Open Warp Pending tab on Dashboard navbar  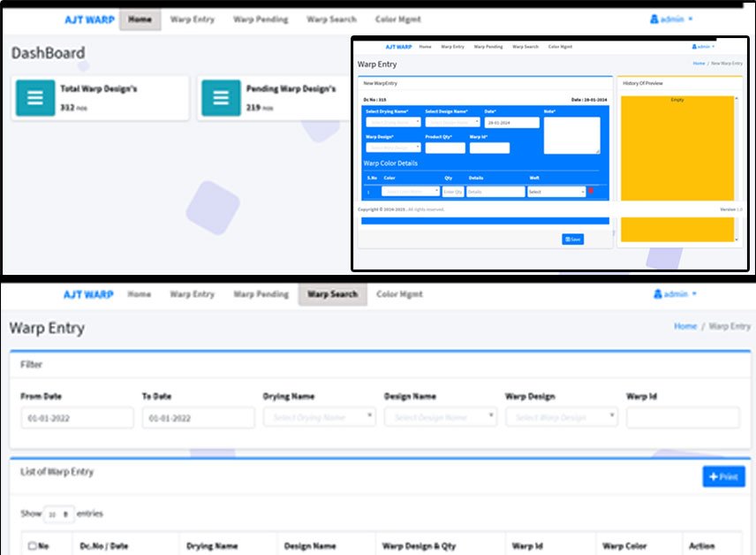[x=261, y=19]
